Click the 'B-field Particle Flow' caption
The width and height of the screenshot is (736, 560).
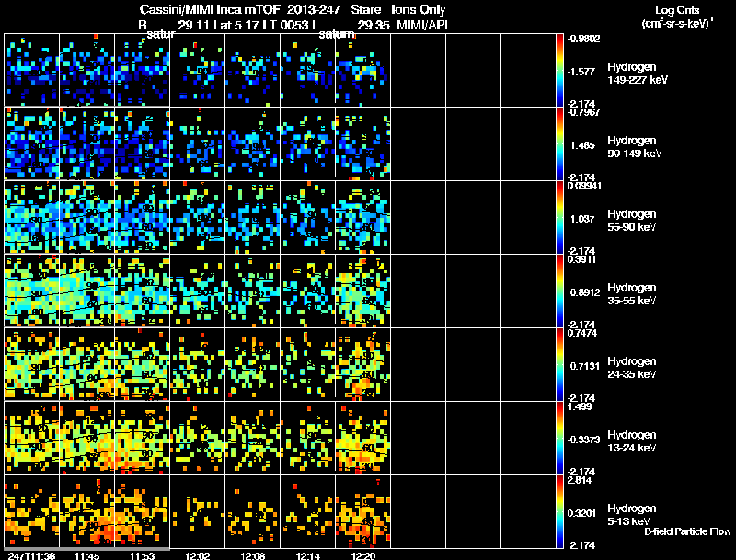coord(687,531)
